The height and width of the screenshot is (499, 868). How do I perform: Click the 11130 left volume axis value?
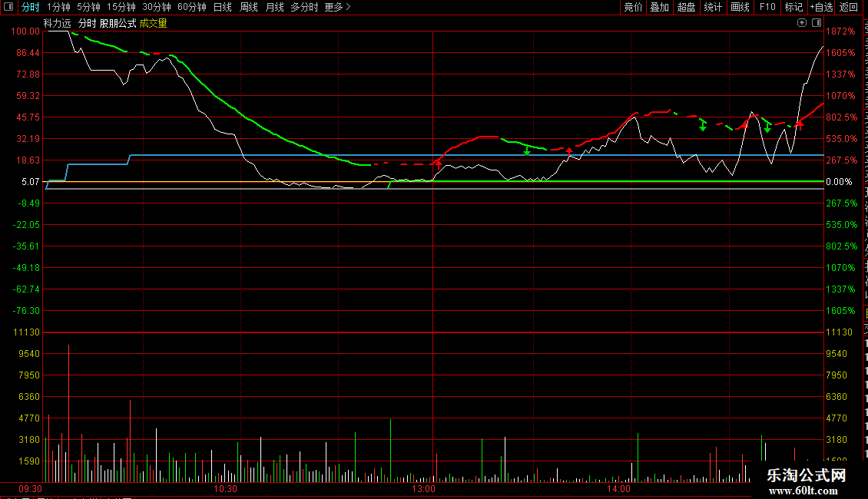click(x=27, y=332)
